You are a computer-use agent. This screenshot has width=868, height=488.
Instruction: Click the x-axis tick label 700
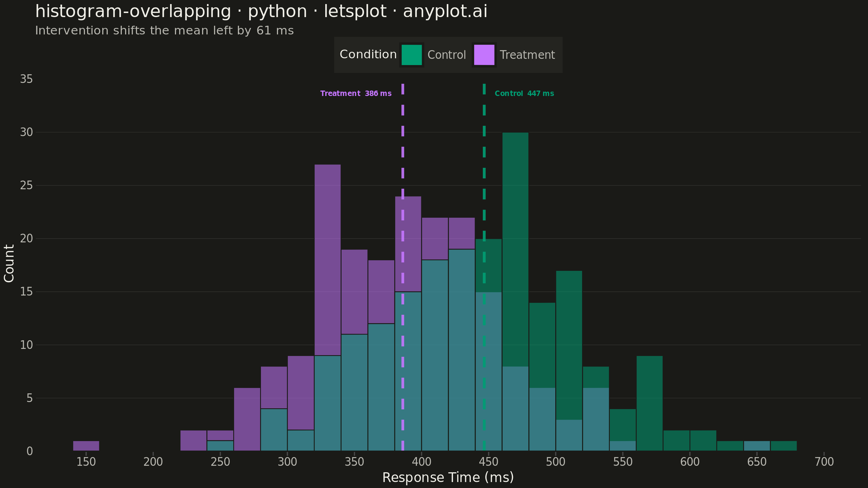pos(824,462)
